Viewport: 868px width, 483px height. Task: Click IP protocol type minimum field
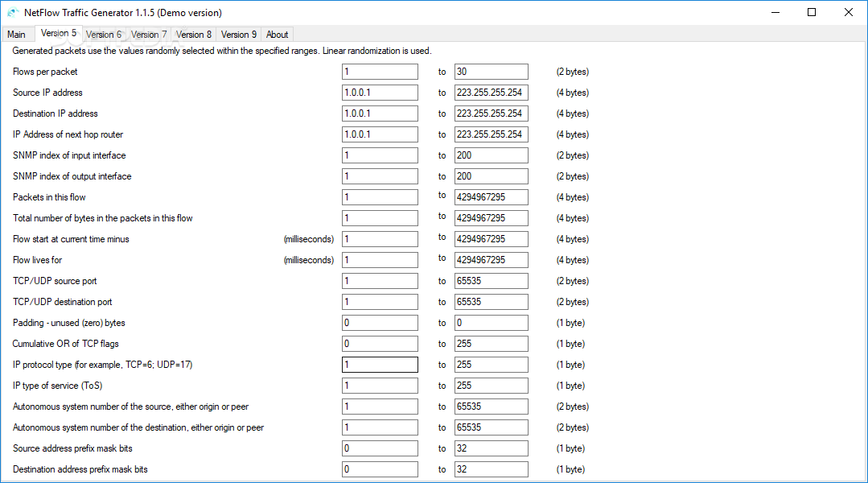pyautogui.click(x=380, y=365)
